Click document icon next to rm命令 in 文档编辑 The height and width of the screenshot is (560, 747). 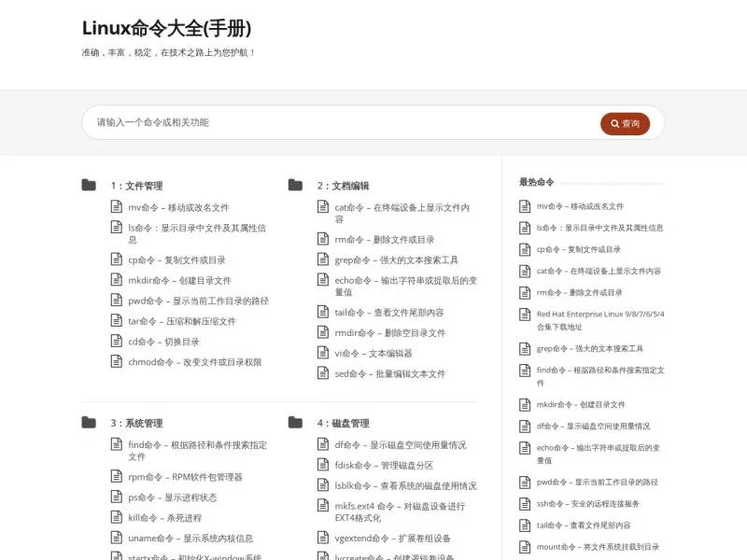click(x=323, y=239)
